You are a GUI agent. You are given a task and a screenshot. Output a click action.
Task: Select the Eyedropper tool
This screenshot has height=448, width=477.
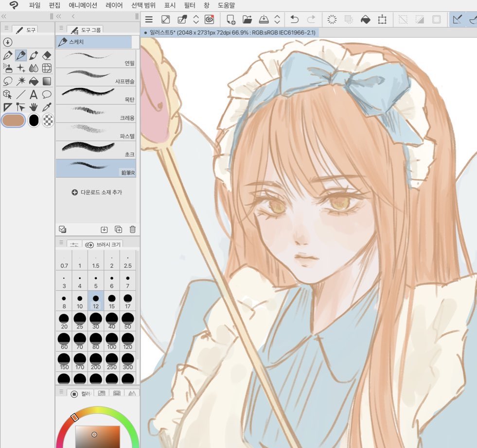click(x=47, y=107)
